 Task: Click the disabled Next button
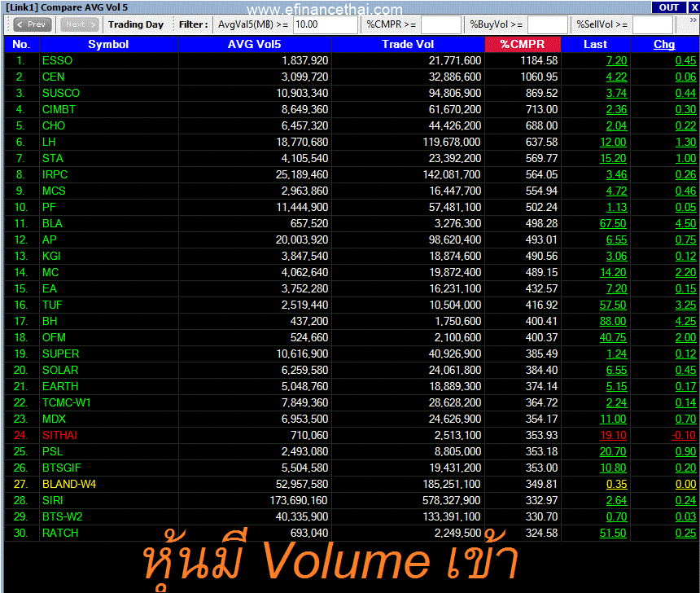coord(80,24)
